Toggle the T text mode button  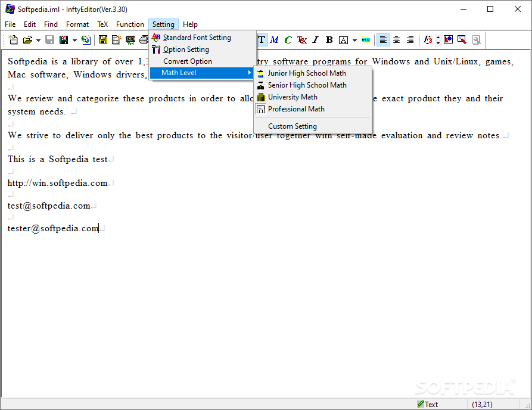(x=262, y=40)
